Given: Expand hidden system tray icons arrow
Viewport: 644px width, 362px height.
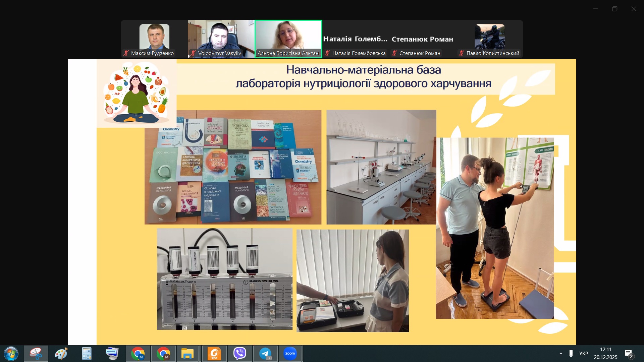Looking at the screenshot, I should pyautogui.click(x=561, y=353).
